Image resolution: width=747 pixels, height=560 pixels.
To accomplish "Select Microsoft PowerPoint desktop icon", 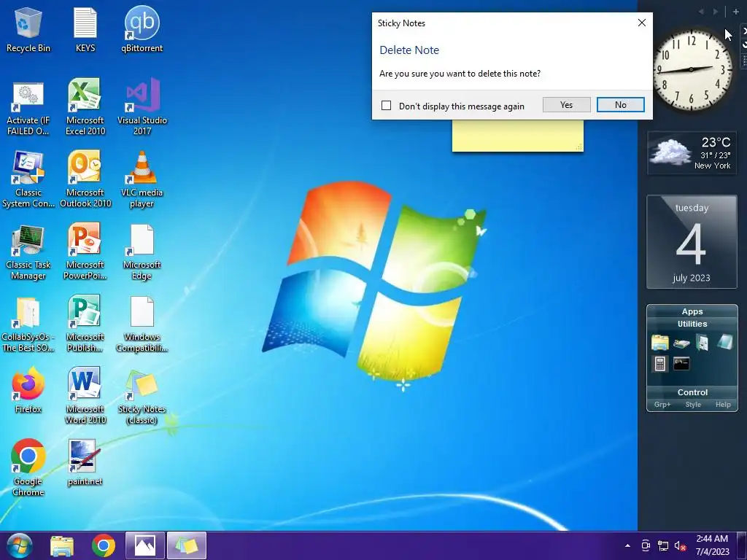I will (85, 252).
